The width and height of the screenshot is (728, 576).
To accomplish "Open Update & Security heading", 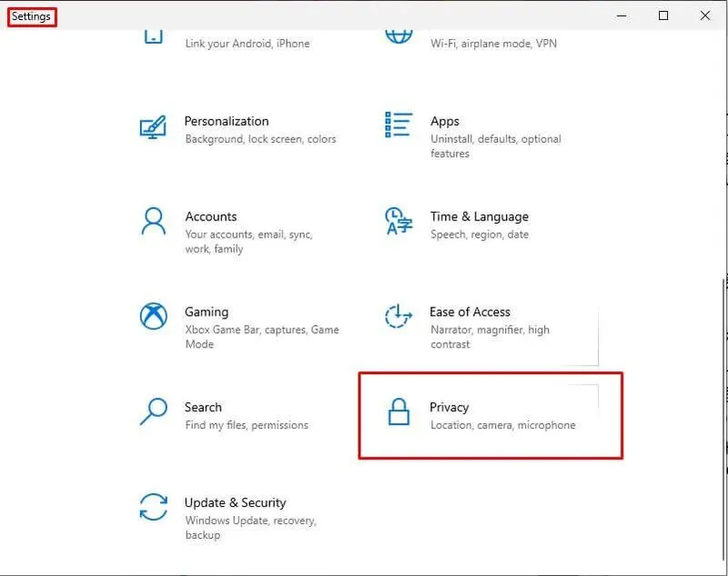I will tap(235, 502).
